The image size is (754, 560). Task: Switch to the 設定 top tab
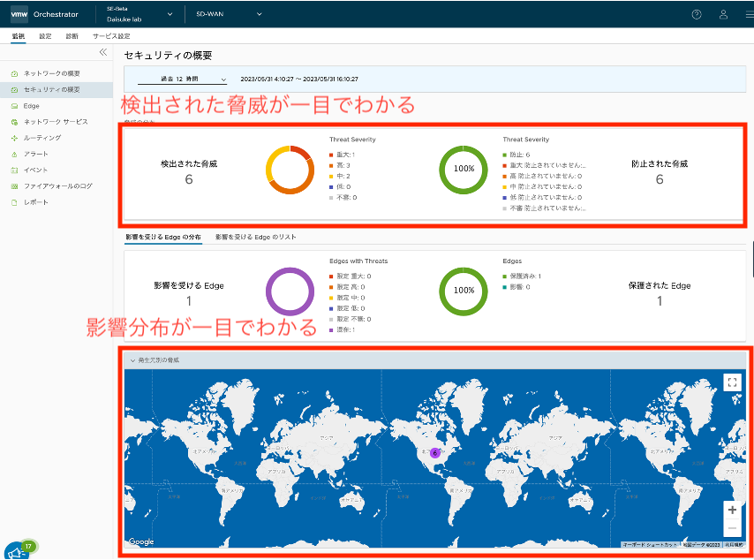pos(45,36)
